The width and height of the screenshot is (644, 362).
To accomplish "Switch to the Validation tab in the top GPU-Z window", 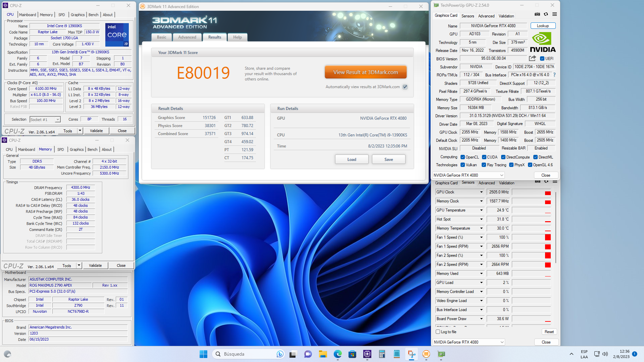I will 506,16.
